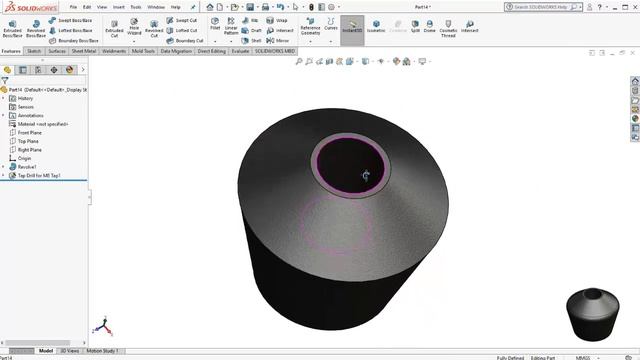Click the Intersect tool beside Draft
The height and width of the screenshot is (360, 640).
pyautogui.click(x=280, y=31)
